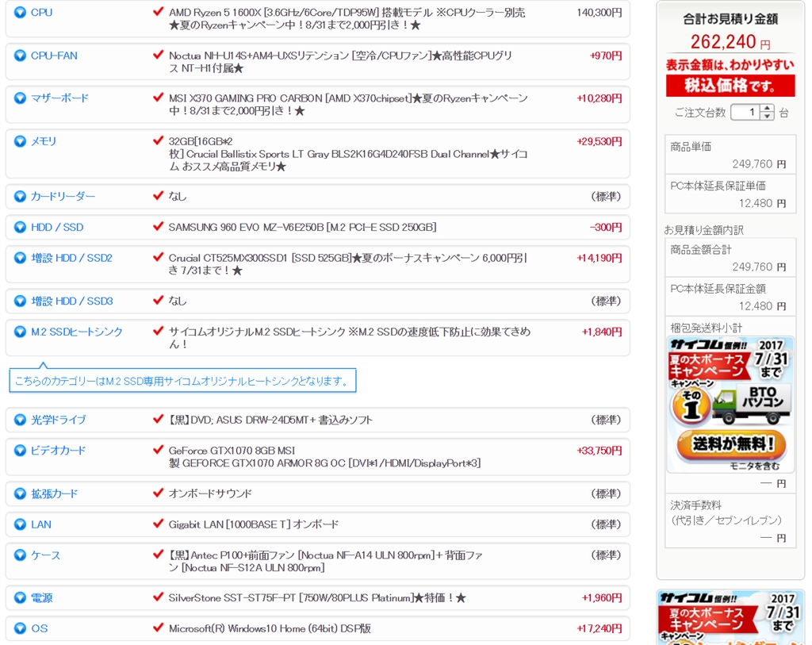Expand the カードリーダー category arrow icon
The image size is (812, 645).
point(20,196)
